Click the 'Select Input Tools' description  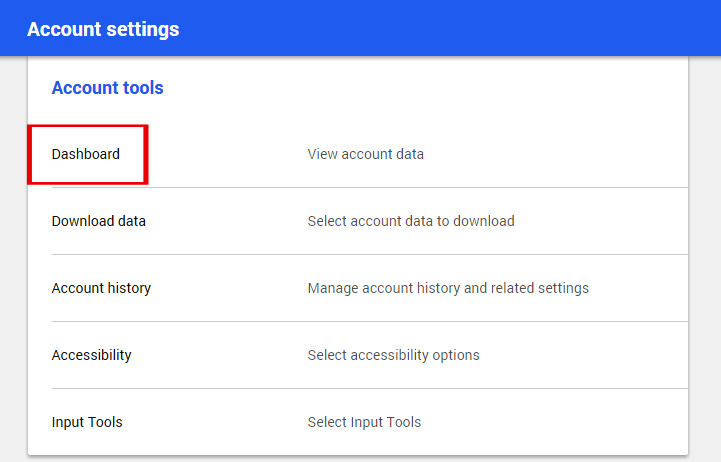click(x=364, y=422)
